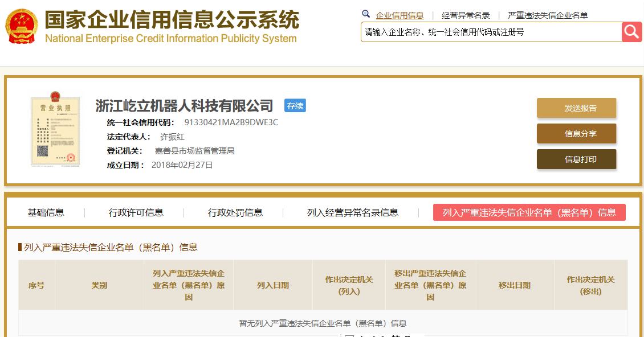Click the national emblem logo
Viewport: 644px width, 337px height.
coord(21,27)
